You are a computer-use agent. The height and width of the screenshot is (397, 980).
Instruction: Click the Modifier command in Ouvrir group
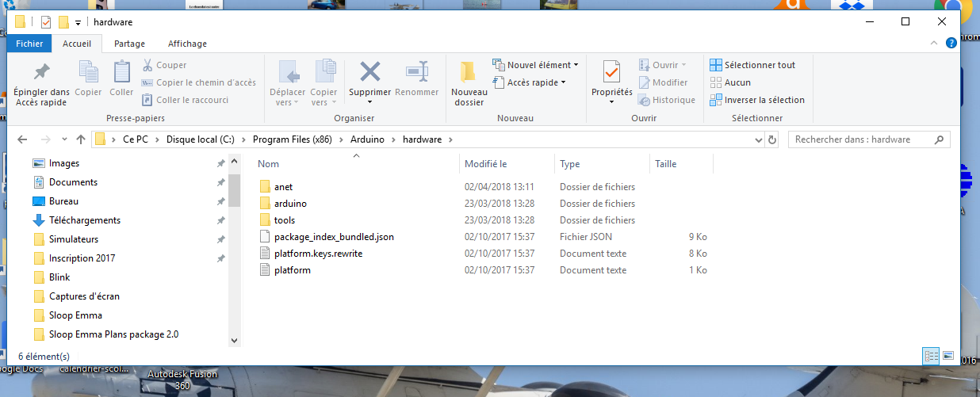tap(663, 82)
